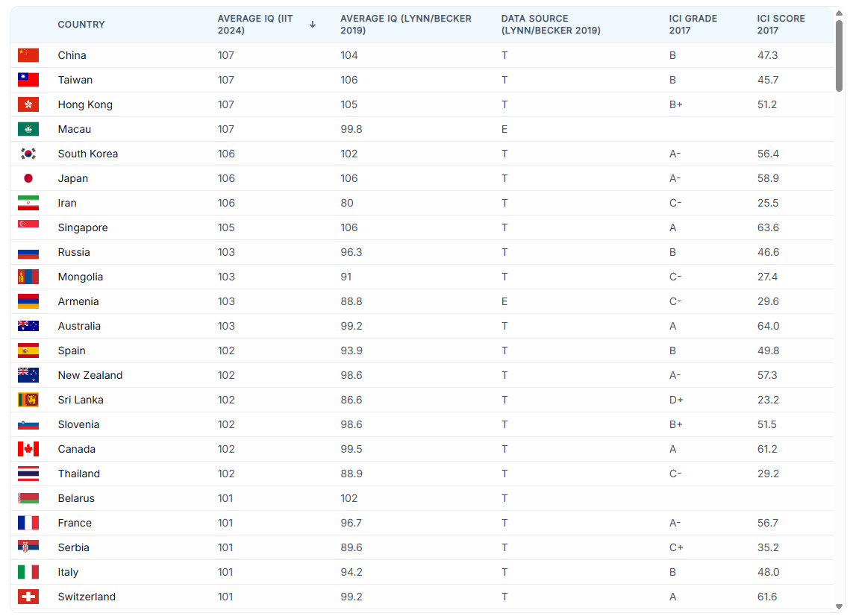Select the country name Armenia

pyautogui.click(x=78, y=301)
